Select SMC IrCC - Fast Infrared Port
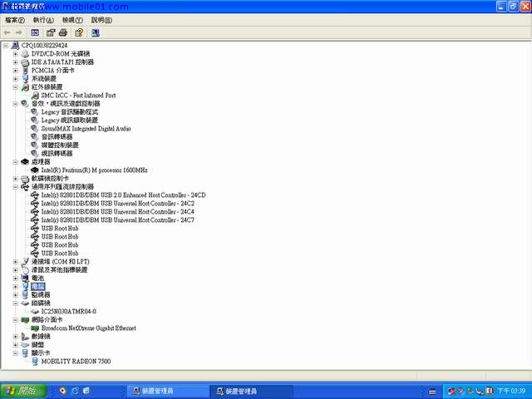The image size is (532, 399). 78,96
